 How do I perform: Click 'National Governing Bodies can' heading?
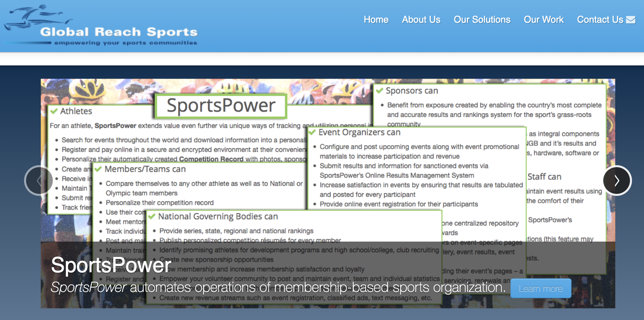[x=218, y=217]
